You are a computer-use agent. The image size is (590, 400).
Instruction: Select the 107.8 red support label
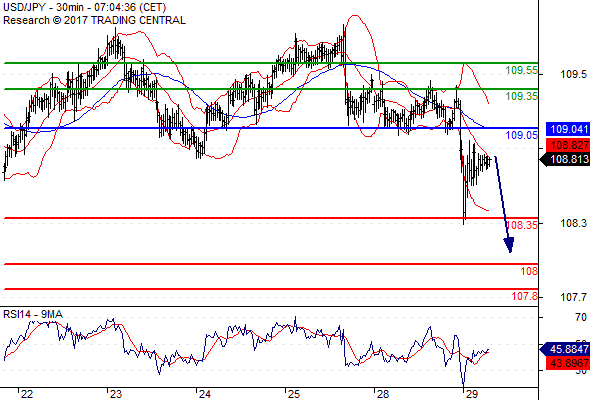(x=525, y=296)
